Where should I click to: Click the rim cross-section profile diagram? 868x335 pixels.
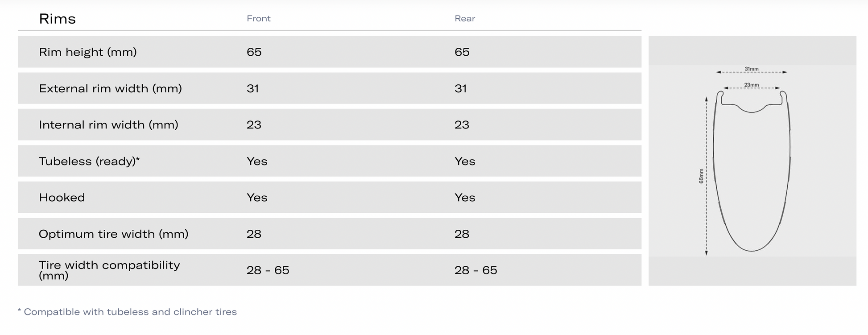point(752,172)
